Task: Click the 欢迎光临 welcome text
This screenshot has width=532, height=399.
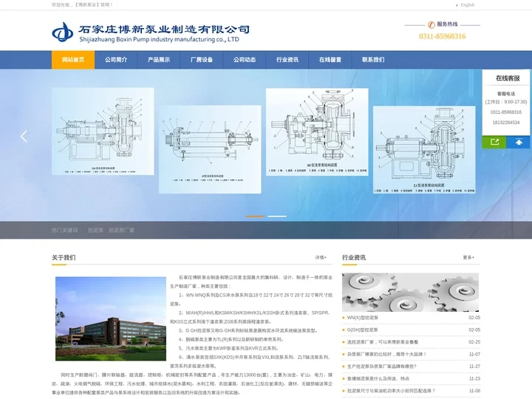Action: (83, 4)
